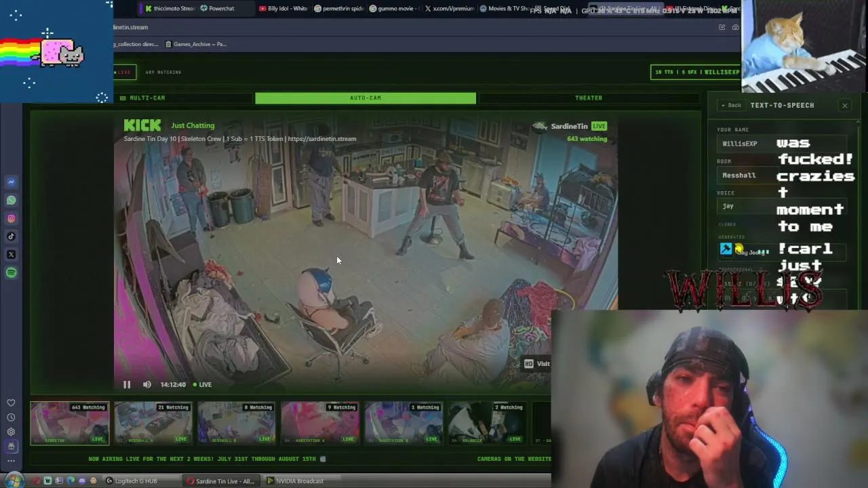Select the 643 Watching camera thumbnail
Image resolution: width=868 pixels, height=488 pixels.
(x=69, y=423)
